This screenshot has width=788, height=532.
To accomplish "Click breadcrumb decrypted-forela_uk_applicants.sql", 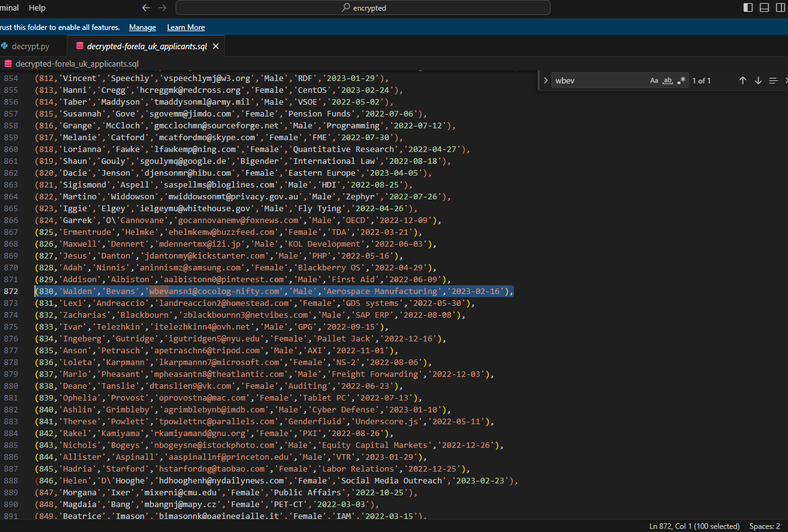I will [77, 64].
